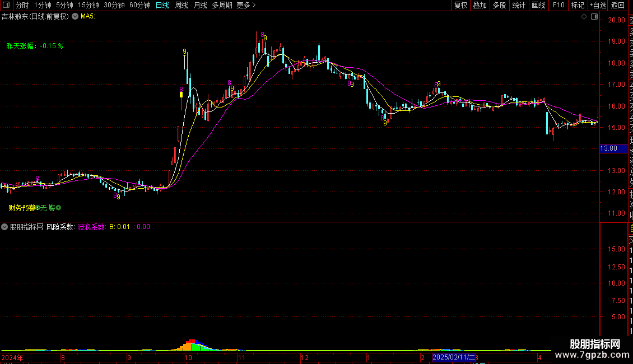The height and width of the screenshot is (364, 633).
Task: Open the sub-chart indicator dropdown arrow
Action: (x=4, y=227)
